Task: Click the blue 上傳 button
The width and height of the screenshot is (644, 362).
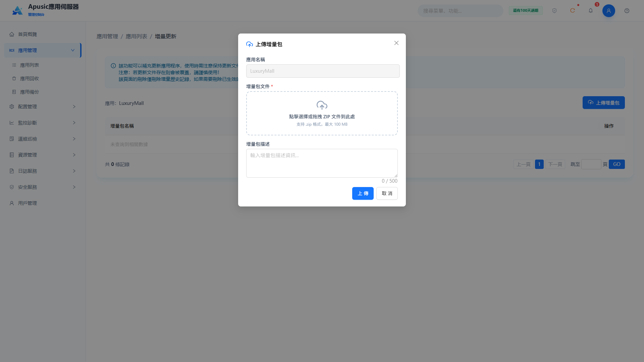Action: point(363,193)
